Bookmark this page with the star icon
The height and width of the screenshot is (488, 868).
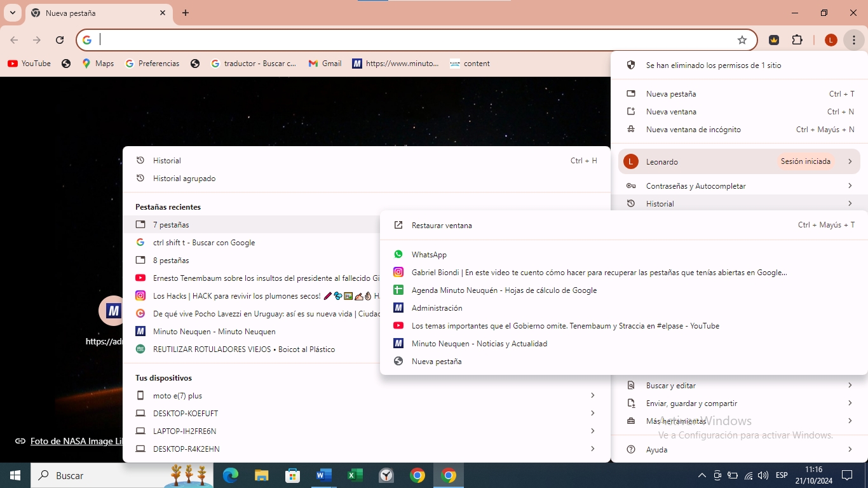[742, 40]
